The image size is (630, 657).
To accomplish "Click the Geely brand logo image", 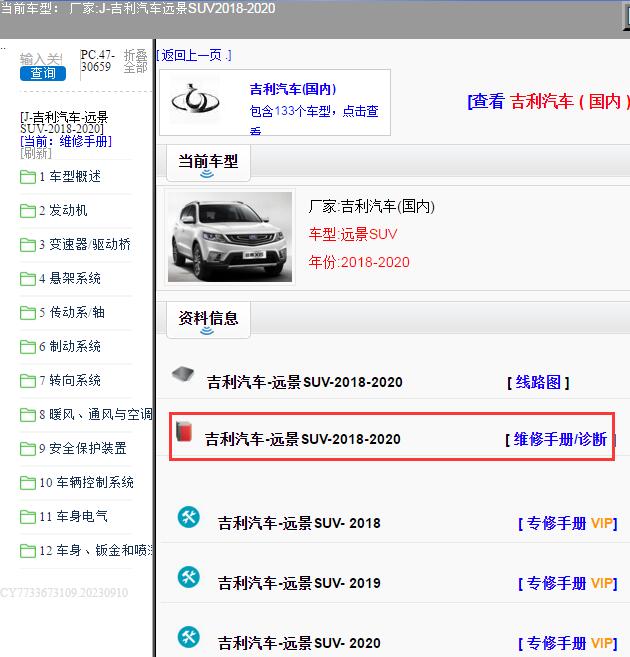I will tap(195, 100).
